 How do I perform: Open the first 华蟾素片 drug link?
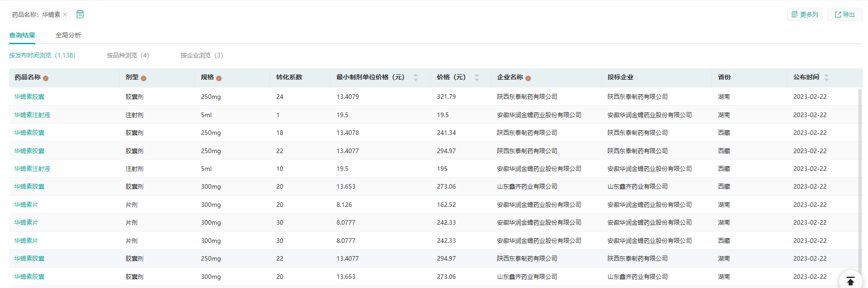26,205
